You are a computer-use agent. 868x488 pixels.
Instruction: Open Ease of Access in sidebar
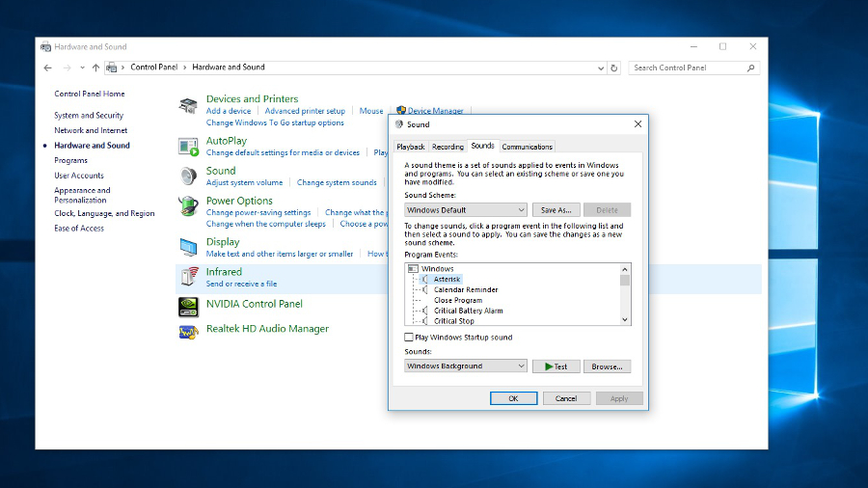click(79, 229)
